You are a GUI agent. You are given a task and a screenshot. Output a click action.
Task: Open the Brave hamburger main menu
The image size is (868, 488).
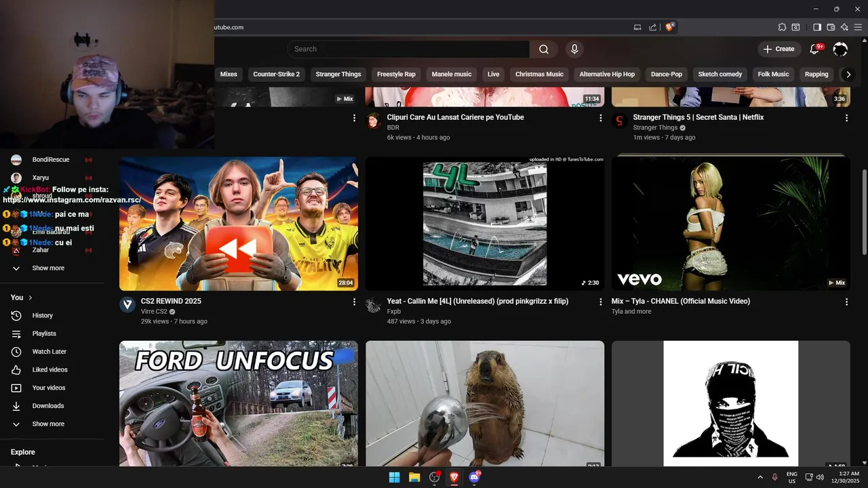[858, 27]
